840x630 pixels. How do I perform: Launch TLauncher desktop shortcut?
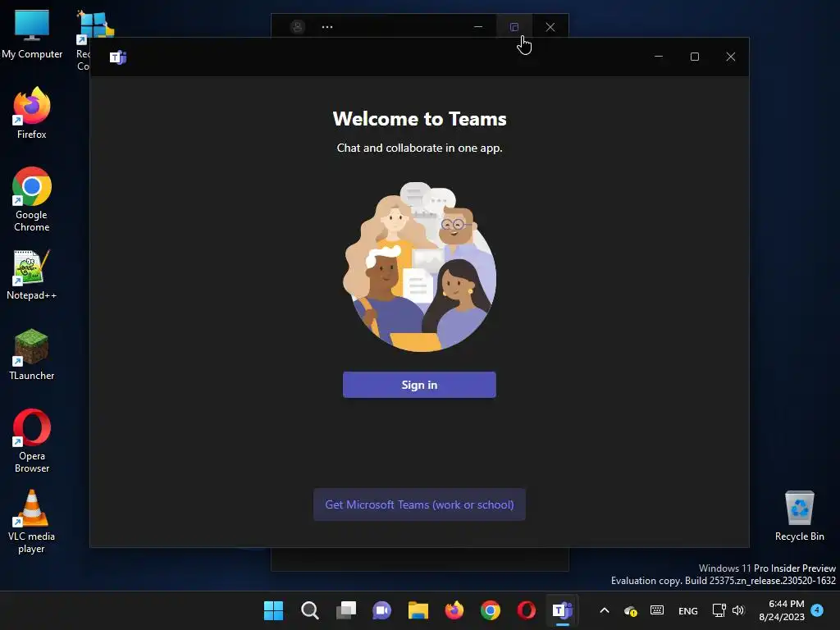[32, 354]
